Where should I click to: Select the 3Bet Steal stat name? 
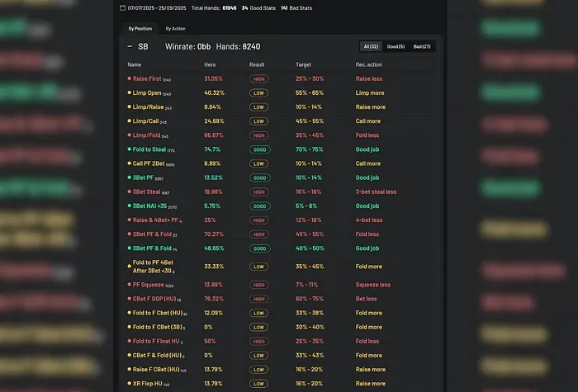pyautogui.click(x=146, y=191)
